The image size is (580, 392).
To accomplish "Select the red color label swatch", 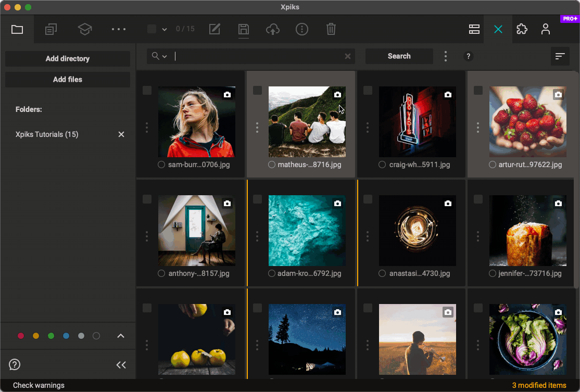I will pyautogui.click(x=20, y=336).
